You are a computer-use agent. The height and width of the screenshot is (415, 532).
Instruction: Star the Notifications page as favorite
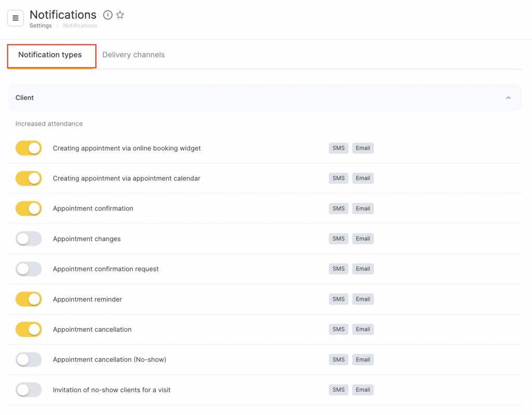tap(120, 15)
